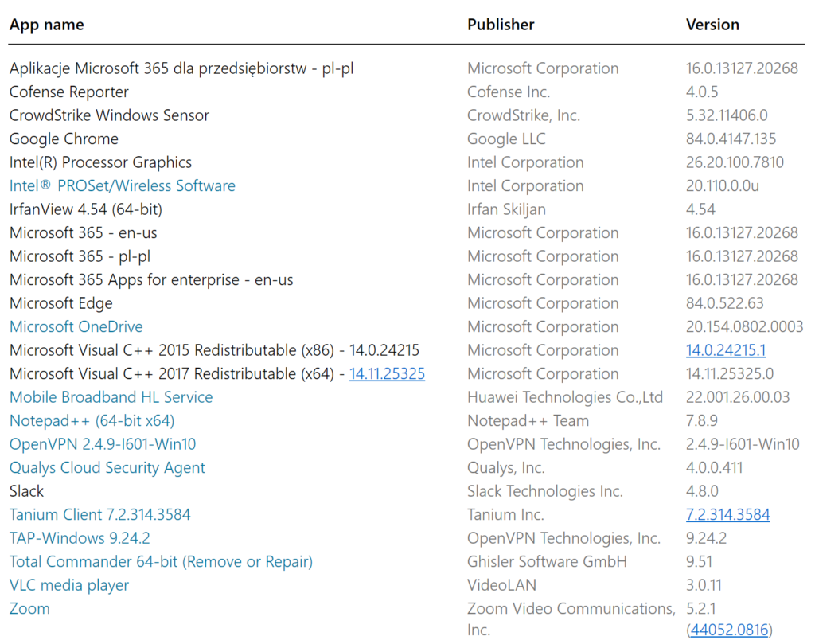The image size is (815, 644).
Task: Open the Zoom app link
Action: 29,608
